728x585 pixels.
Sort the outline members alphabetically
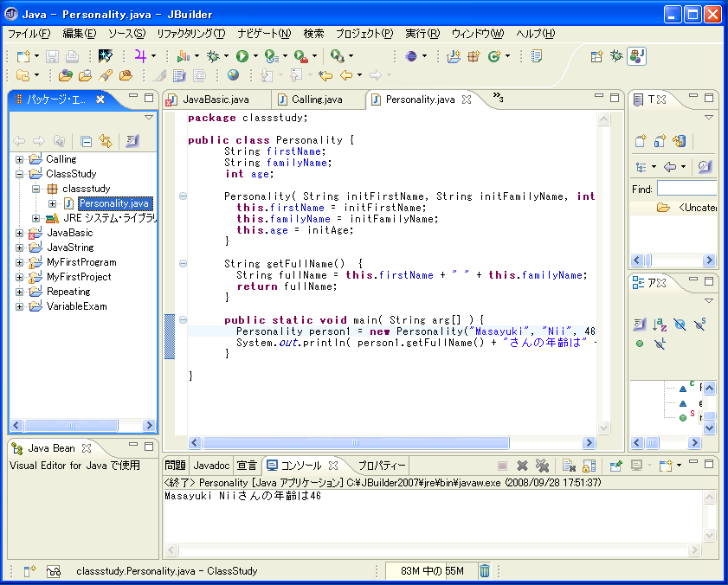(x=660, y=324)
